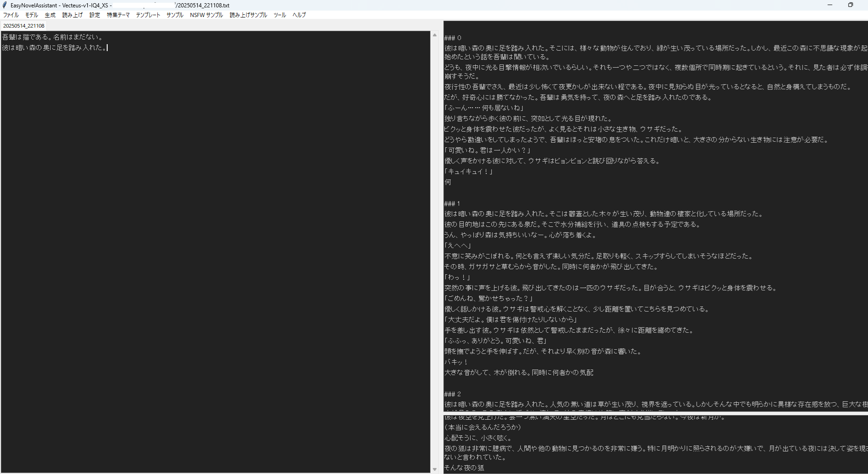Image resolution: width=868 pixels, height=474 pixels.
Task: Open the 設定 menu
Action: point(94,15)
